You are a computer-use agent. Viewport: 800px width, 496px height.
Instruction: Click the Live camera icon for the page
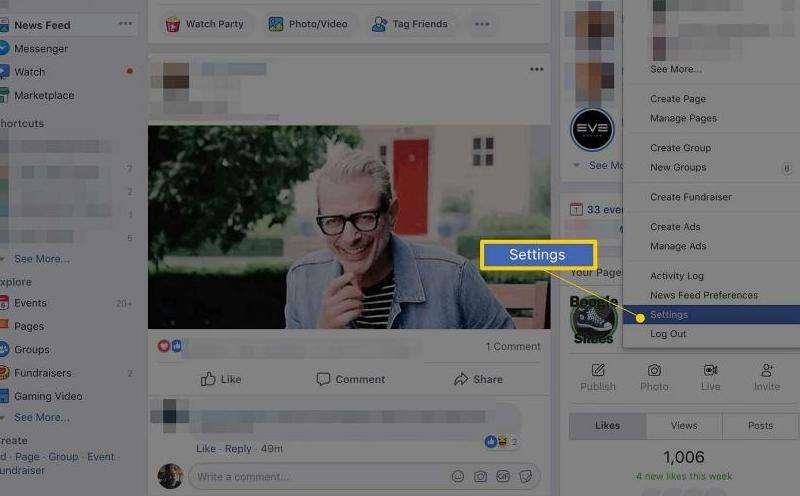point(710,377)
